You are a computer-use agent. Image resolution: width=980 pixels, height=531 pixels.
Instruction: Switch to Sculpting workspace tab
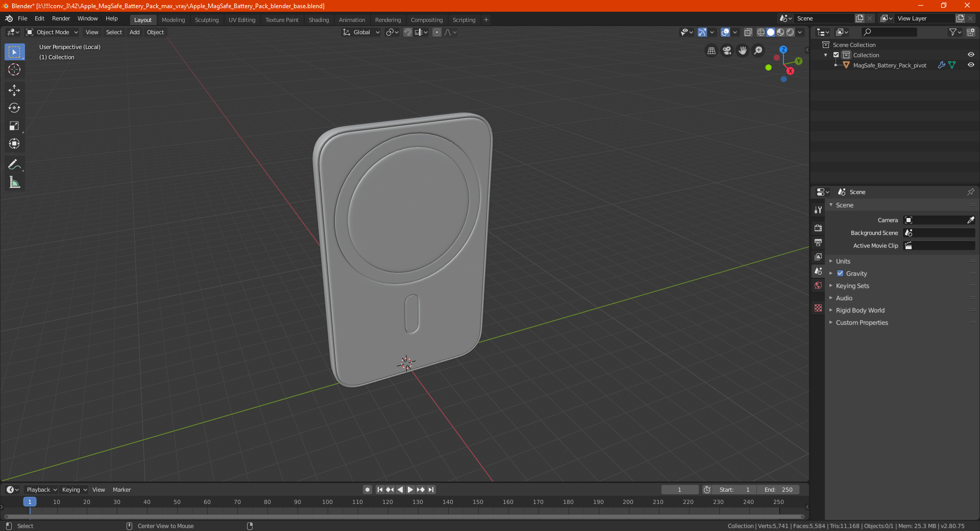click(207, 20)
